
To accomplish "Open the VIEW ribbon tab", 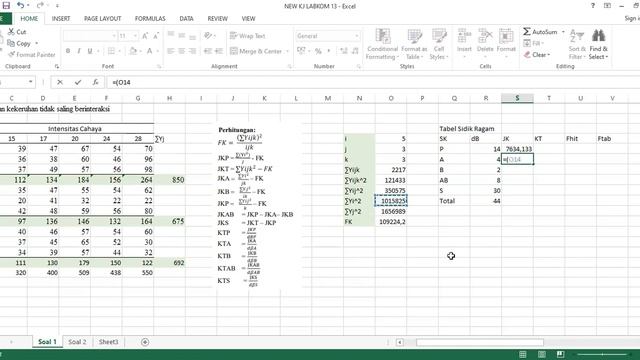I will click(248, 19).
